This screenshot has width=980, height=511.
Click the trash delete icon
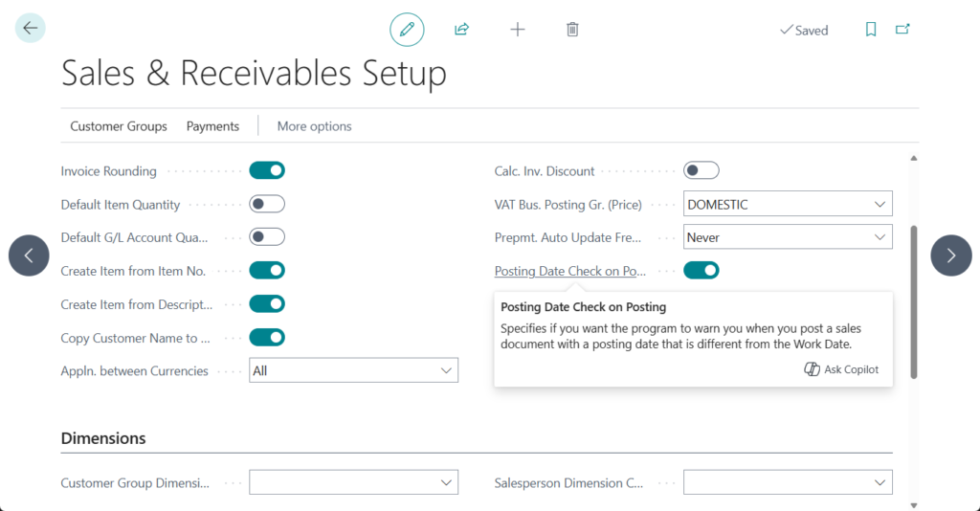point(572,30)
